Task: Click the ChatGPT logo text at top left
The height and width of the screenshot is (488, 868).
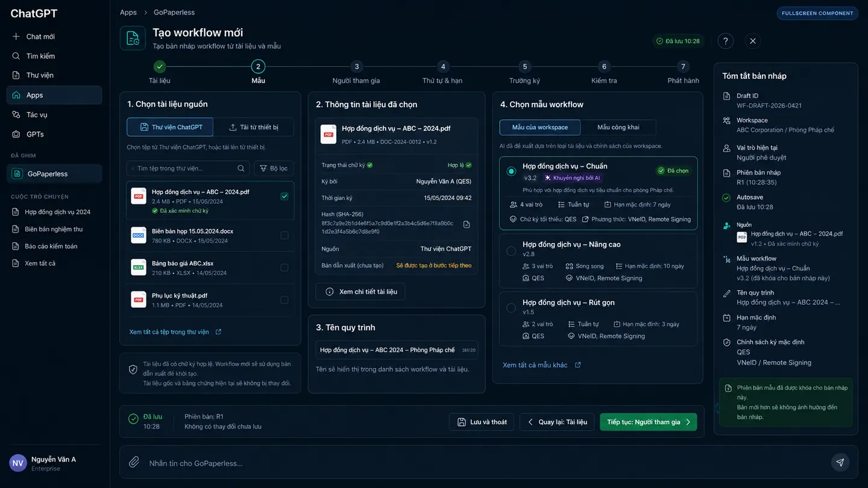Action: 33,13
